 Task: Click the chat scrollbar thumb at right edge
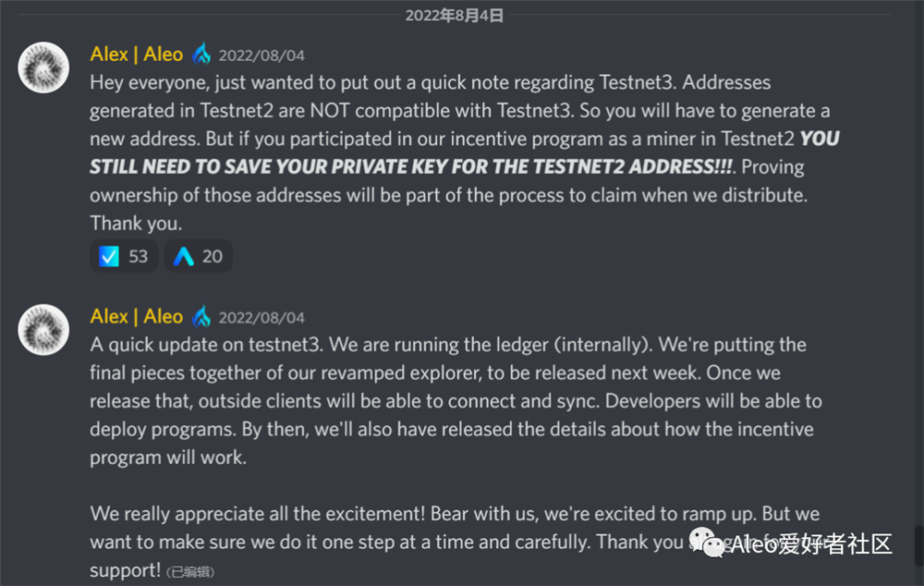point(918,544)
